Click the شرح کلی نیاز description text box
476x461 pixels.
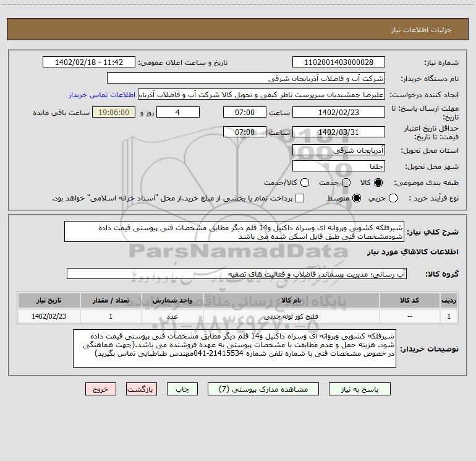tap(234, 232)
